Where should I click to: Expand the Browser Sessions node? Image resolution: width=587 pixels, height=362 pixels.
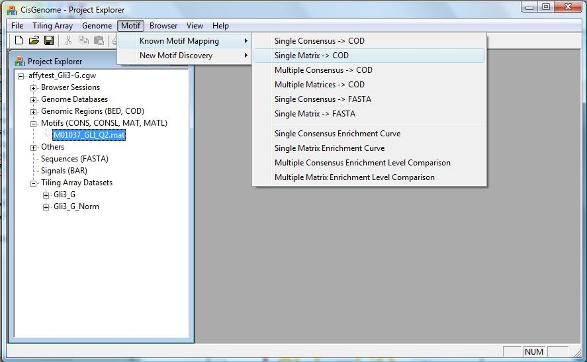point(33,88)
